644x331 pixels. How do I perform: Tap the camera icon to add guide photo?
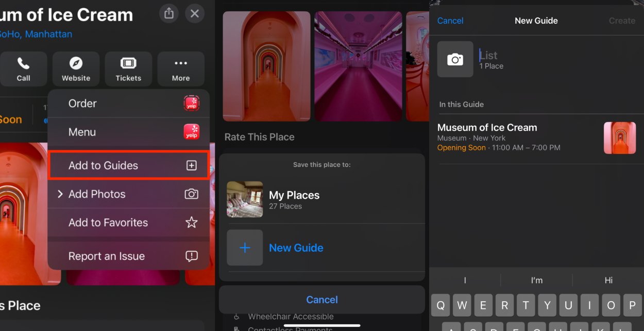[x=455, y=60]
